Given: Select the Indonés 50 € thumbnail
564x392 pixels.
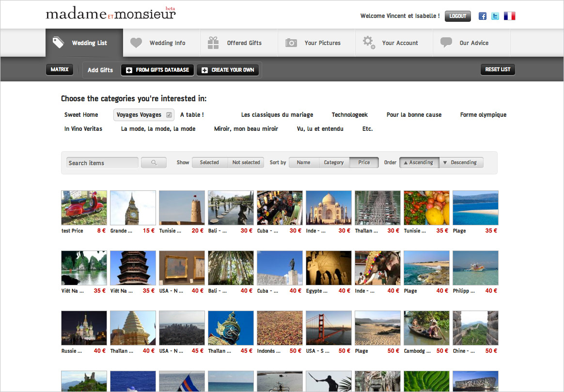Looking at the screenshot, I should 280,328.
